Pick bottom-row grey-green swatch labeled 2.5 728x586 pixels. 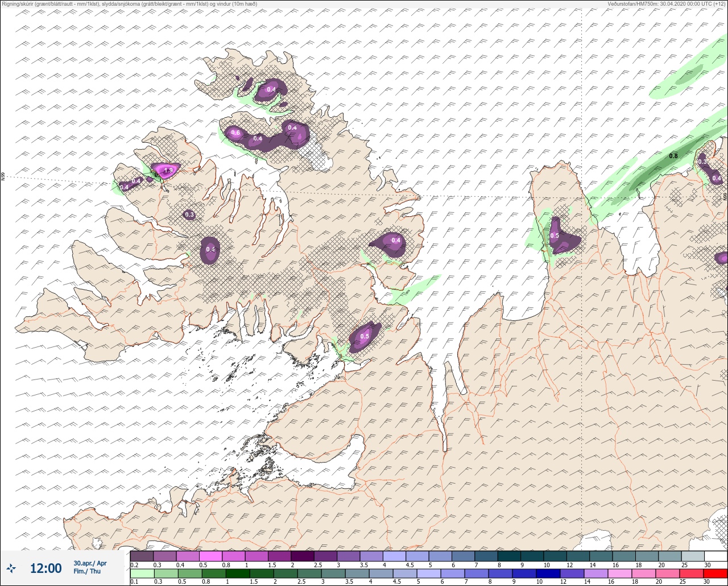pos(309,573)
